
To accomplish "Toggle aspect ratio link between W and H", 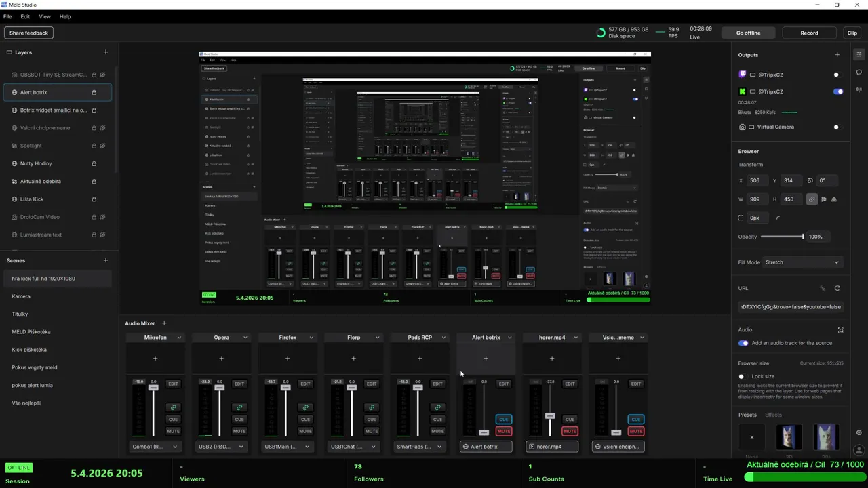I will (812, 199).
